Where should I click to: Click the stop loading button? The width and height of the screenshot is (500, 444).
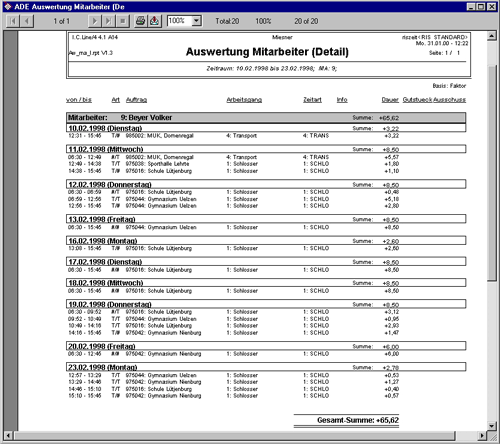tap(122, 21)
